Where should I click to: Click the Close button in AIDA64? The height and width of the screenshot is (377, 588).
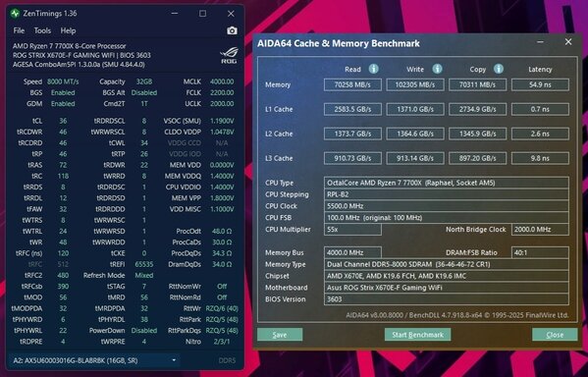555,335
